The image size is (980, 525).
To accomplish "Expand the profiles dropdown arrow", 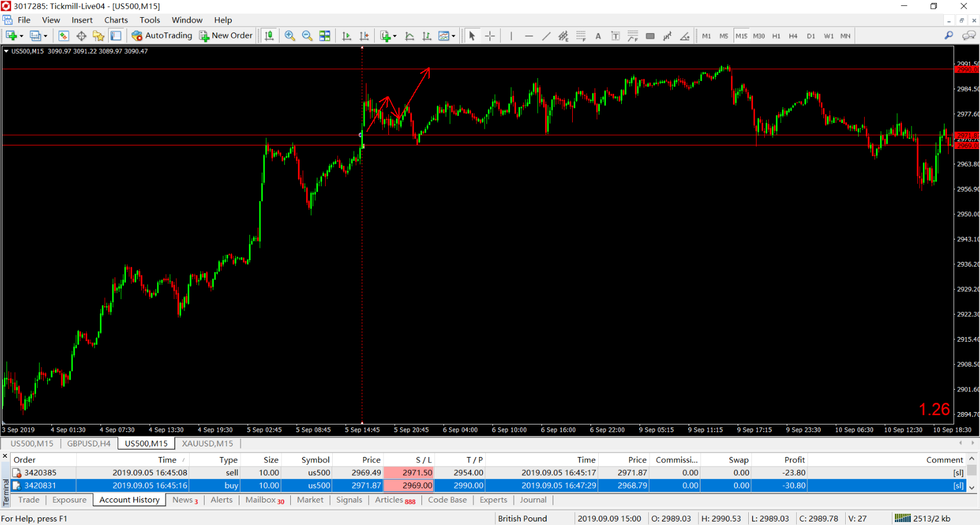I will [46, 36].
